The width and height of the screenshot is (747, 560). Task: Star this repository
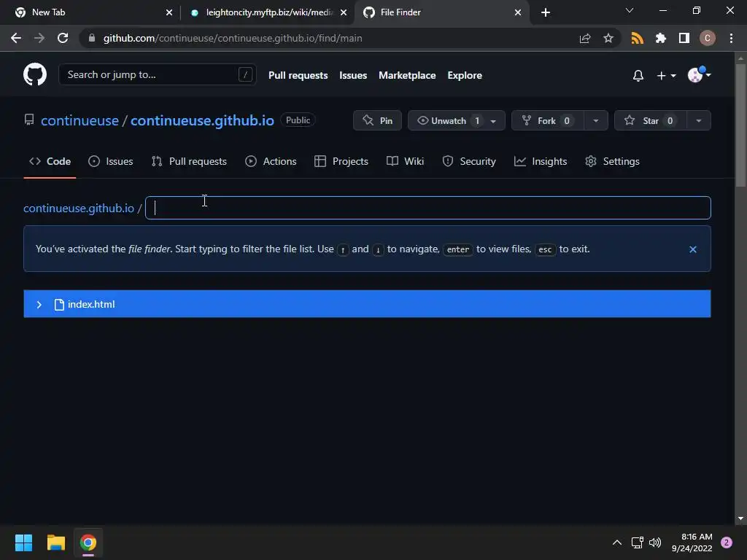pyautogui.click(x=650, y=120)
